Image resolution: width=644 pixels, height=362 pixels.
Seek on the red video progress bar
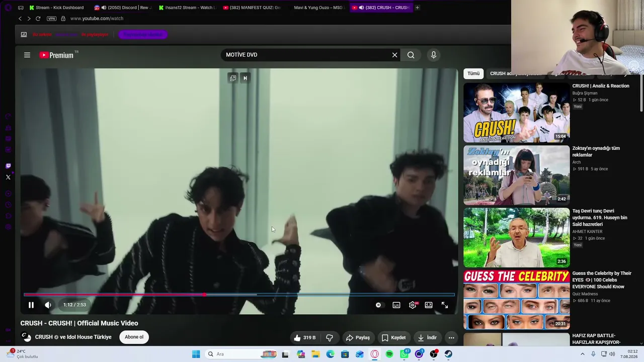click(239, 295)
